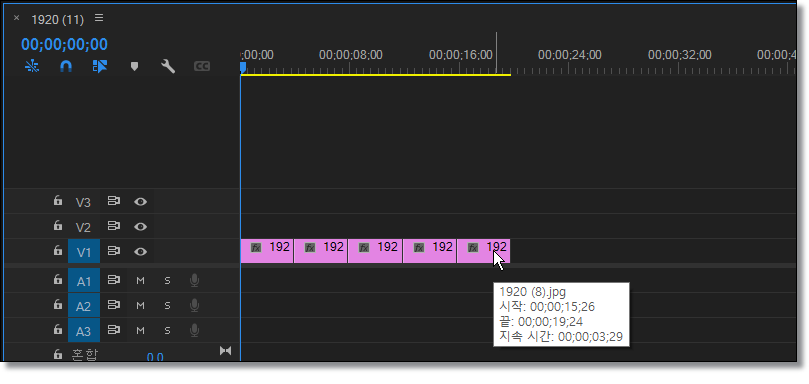Select the 1920 (11) sequence tab
This screenshot has height=384, width=809.
point(57,19)
